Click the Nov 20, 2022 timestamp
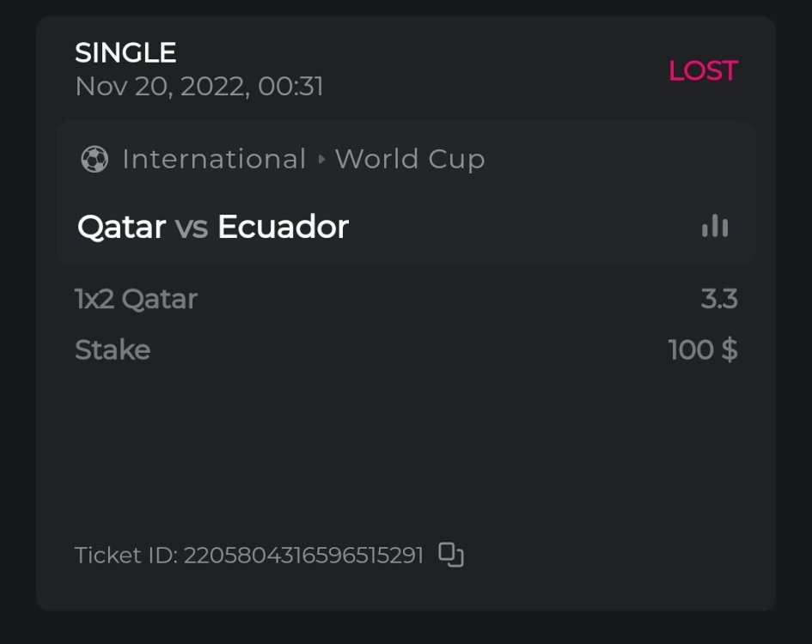 click(x=162, y=87)
